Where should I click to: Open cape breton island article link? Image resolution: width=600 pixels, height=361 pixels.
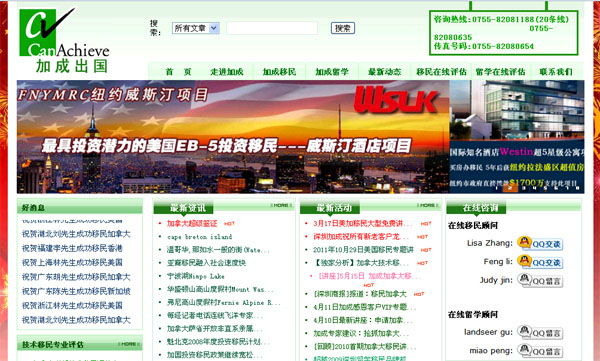pyautogui.click(x=199, y=237)
